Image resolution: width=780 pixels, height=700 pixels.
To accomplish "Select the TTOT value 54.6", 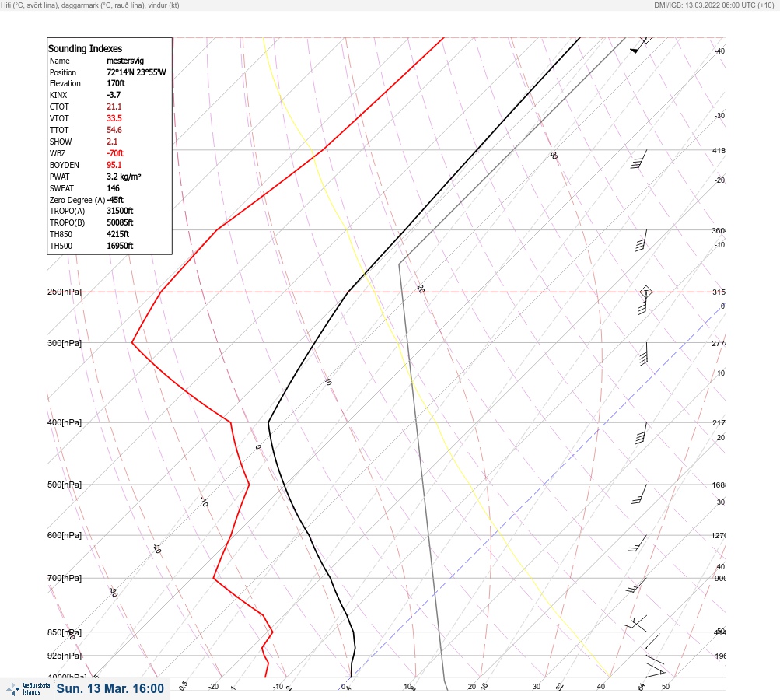I will pos(114,130).
